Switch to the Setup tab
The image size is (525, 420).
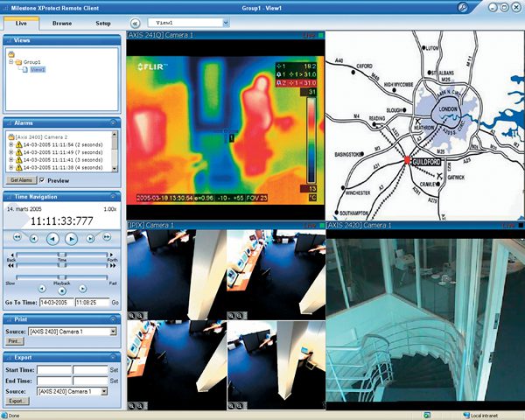(102, 24)
